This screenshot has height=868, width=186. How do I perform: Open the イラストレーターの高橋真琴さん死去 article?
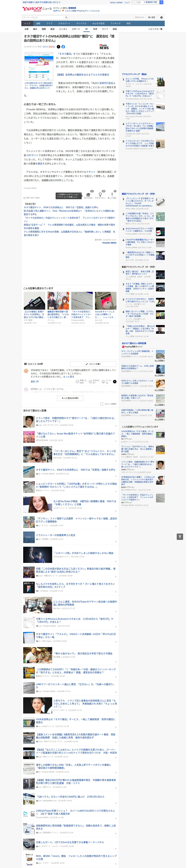pos(56,535)
